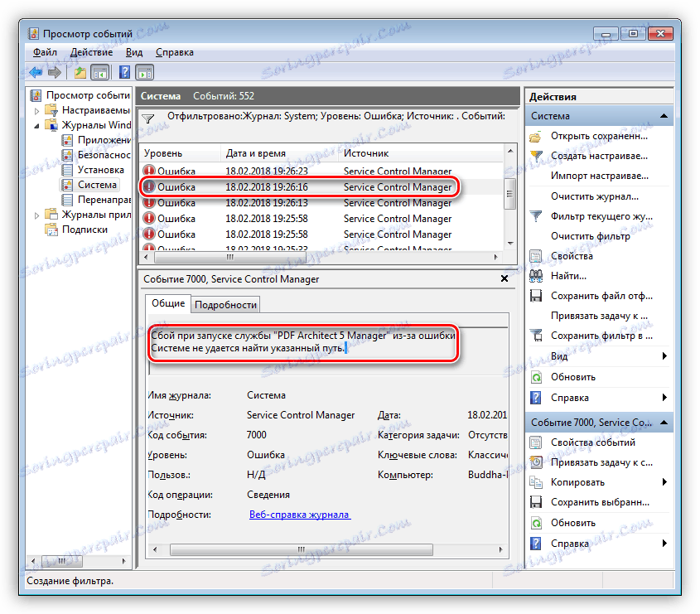Collapse the Журналы Windows tree node

pyautogui.click(x=36, y=125)
